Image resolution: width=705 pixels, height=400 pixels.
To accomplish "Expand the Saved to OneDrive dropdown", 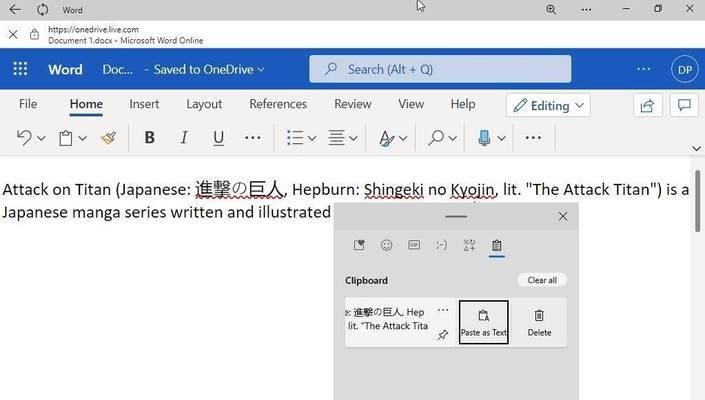I will tap(209, 69).
